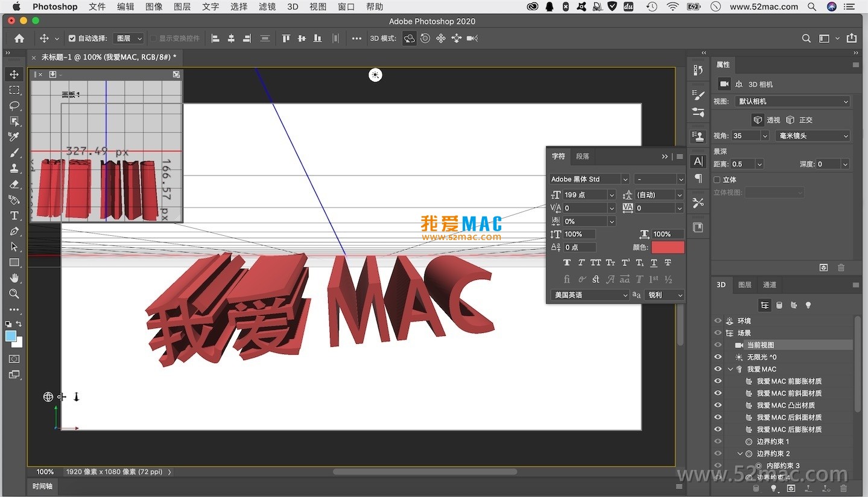Open the font size 199 点 dropdown
Screen dimensions: 868x497
tap(611, 195)
